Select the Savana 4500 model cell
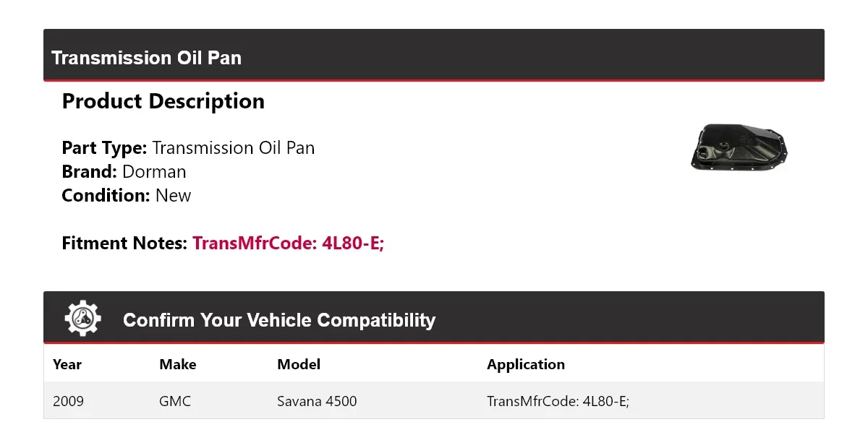868x448 pixels. point(317,400)
